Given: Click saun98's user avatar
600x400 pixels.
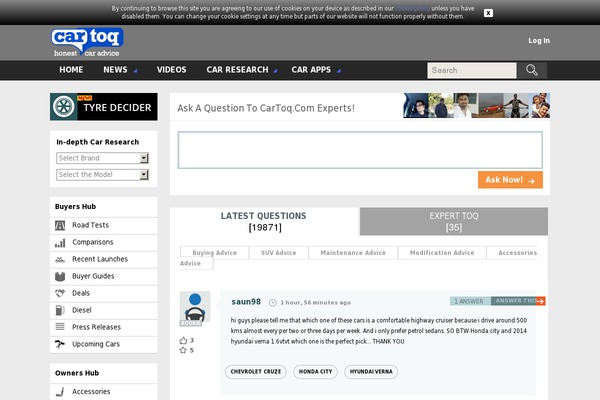Looking at the screenshot, I should (195, 309).
